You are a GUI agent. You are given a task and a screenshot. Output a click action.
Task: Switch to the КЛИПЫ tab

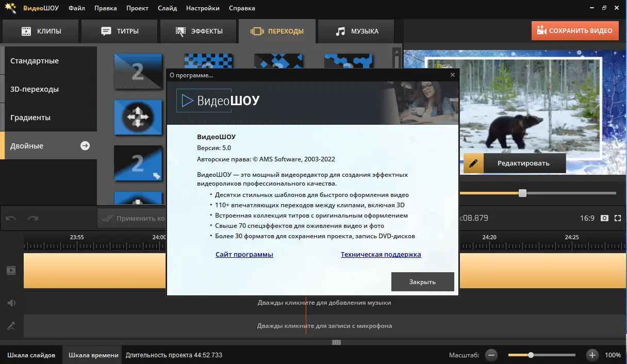pos(41,31)
